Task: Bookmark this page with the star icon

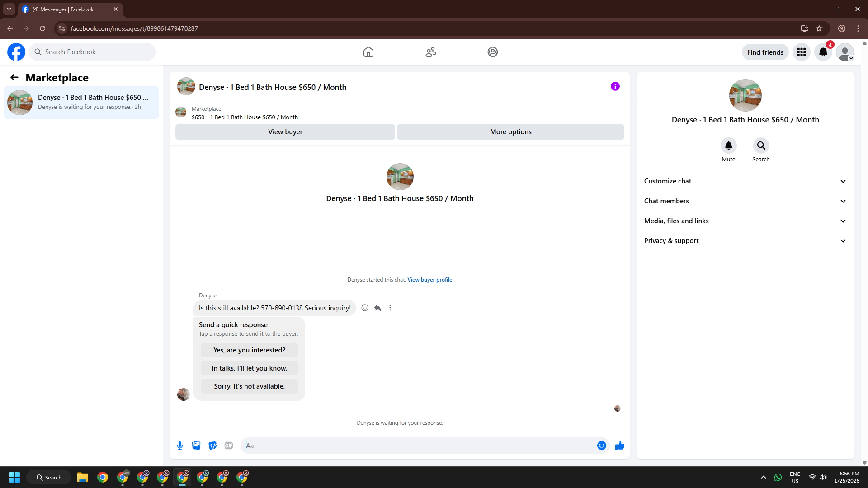Action: point(819,28)
